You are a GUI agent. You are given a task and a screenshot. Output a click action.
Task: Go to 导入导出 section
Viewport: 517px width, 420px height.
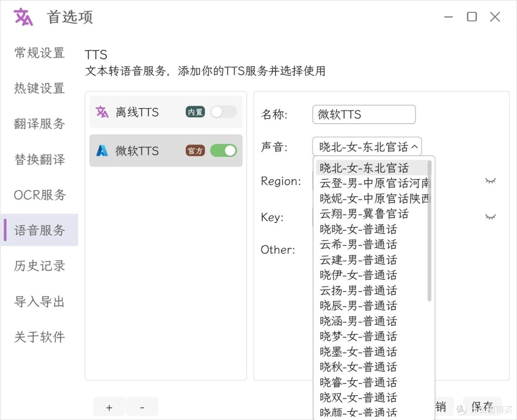pos(39,301)
